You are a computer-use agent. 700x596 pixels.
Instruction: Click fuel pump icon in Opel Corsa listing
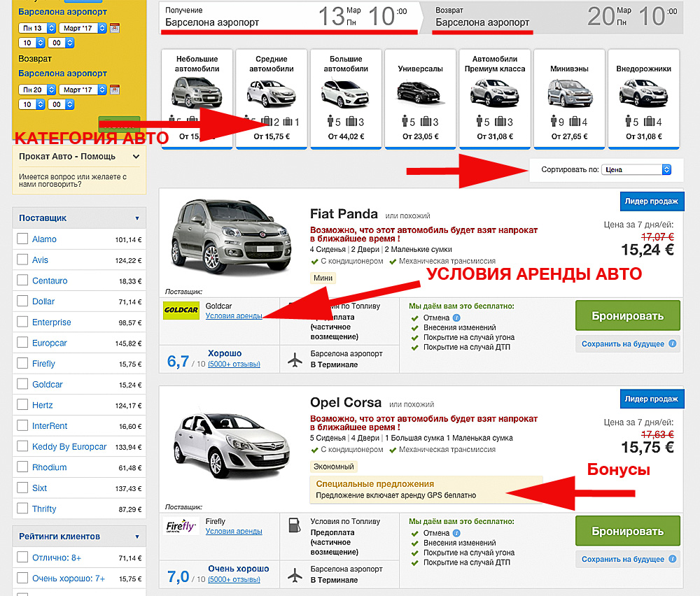(295, 525)
